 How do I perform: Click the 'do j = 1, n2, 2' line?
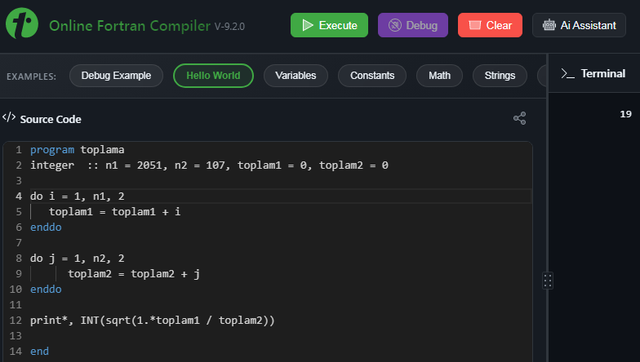(x=77, y=258)
